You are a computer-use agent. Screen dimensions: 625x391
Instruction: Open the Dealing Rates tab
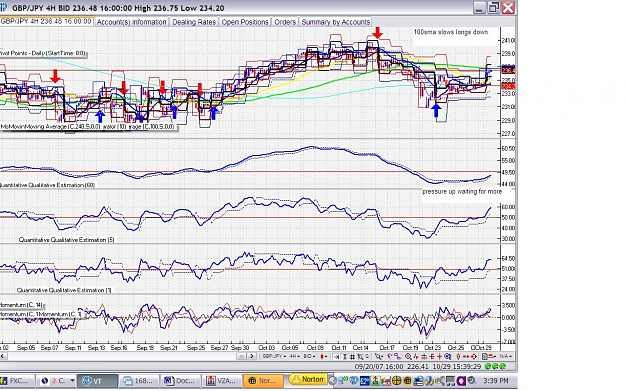pyautogui.click(x=194, y=22)
